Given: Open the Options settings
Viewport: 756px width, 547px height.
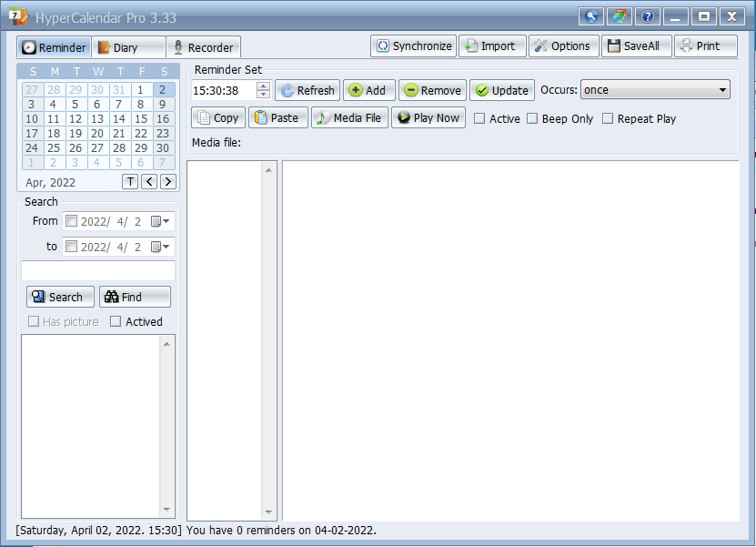Looking at the screenshot, I should (x=562, y=46).
